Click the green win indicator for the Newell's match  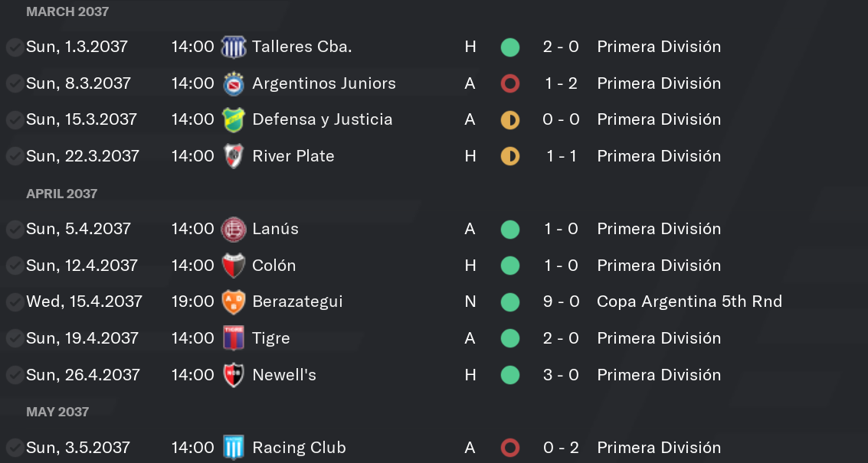click(x=509, y=375)
